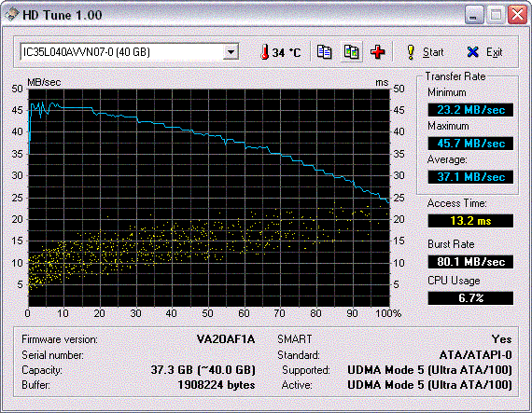This screenshot has width=532, height=413.
Task: Click the 34 °C temperature reading
Action: point(287,52)
